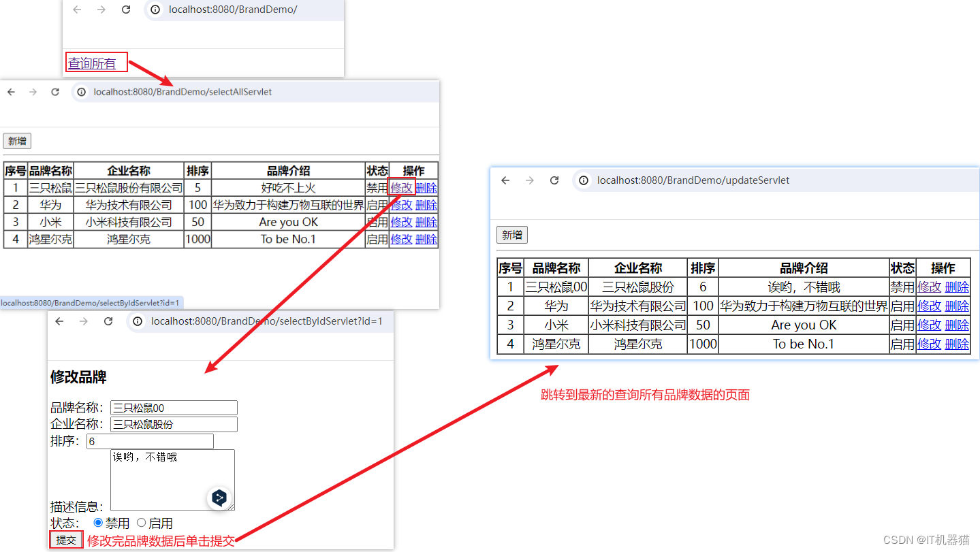
Task: Click 修改 for 华为 in updateServlet table
Action: tap(930, 306)
